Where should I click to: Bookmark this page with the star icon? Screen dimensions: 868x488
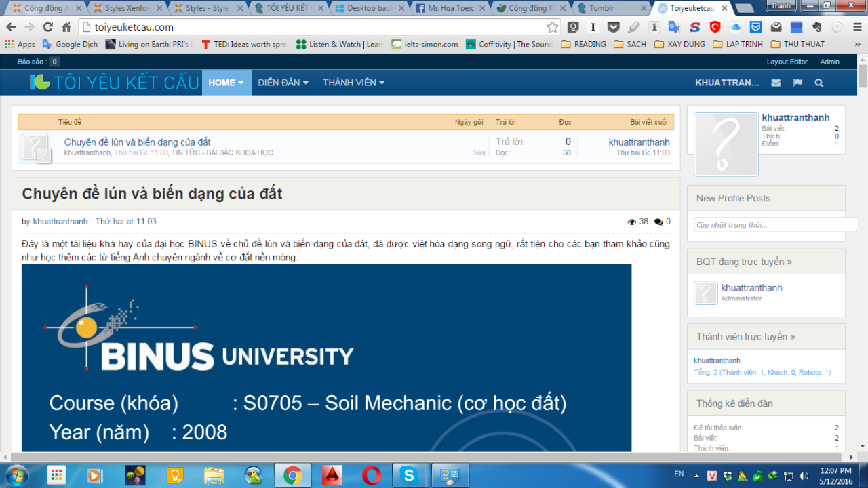pyautogui.click(x=553, y=27)
